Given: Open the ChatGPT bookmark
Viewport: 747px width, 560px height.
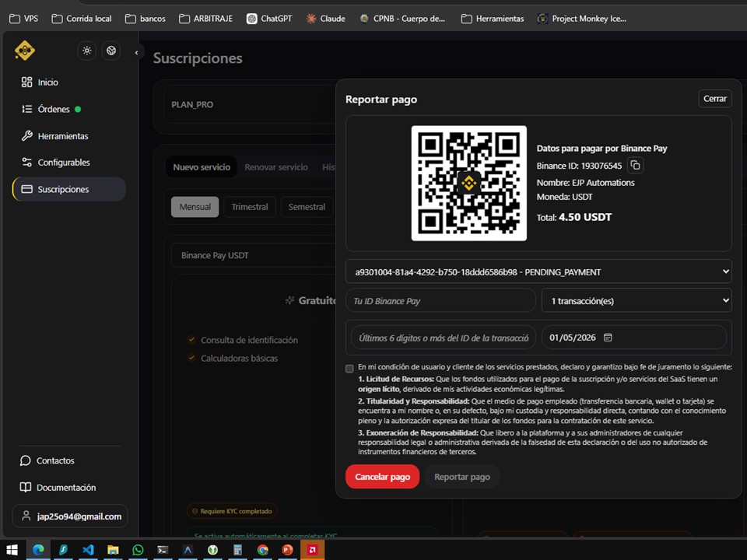Looking at the screenshot, I should 269,19.
